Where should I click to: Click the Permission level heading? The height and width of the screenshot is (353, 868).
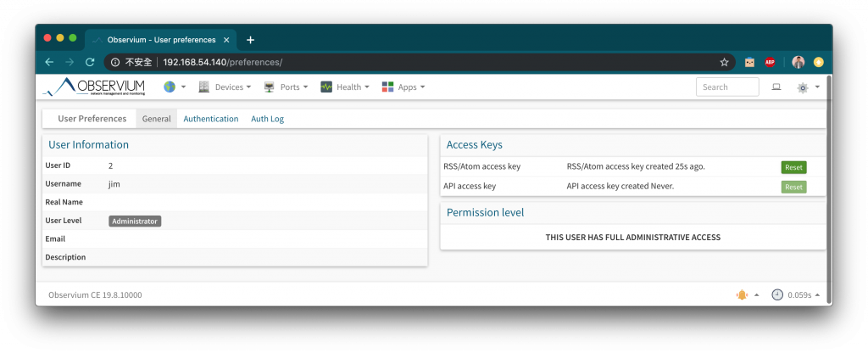[485, 212]
